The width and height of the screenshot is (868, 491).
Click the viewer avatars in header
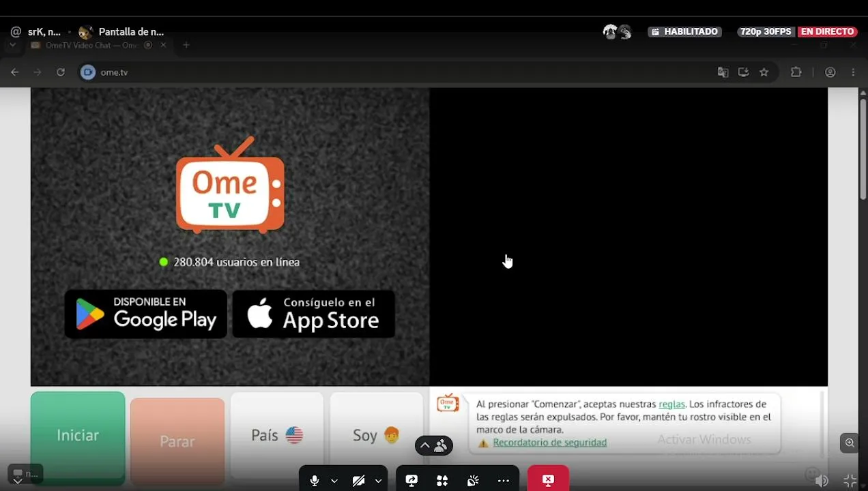pyautogui.click(x=618, y=31)
